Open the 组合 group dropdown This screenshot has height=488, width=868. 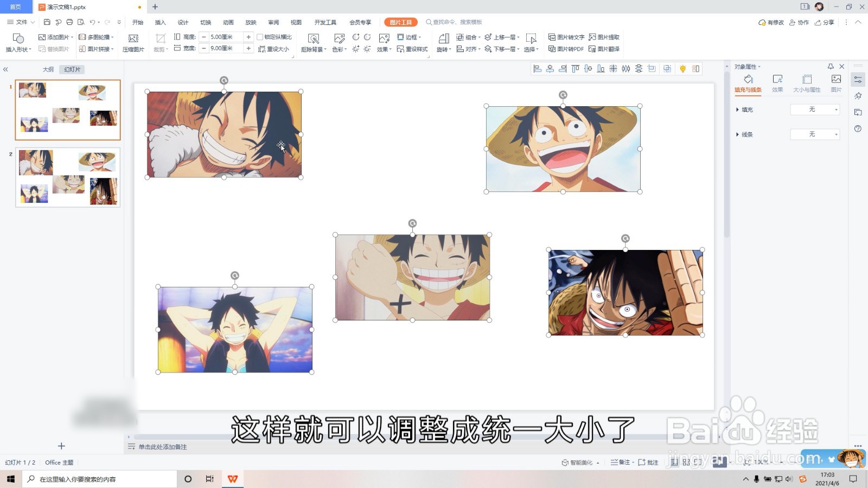pos(469,37)
